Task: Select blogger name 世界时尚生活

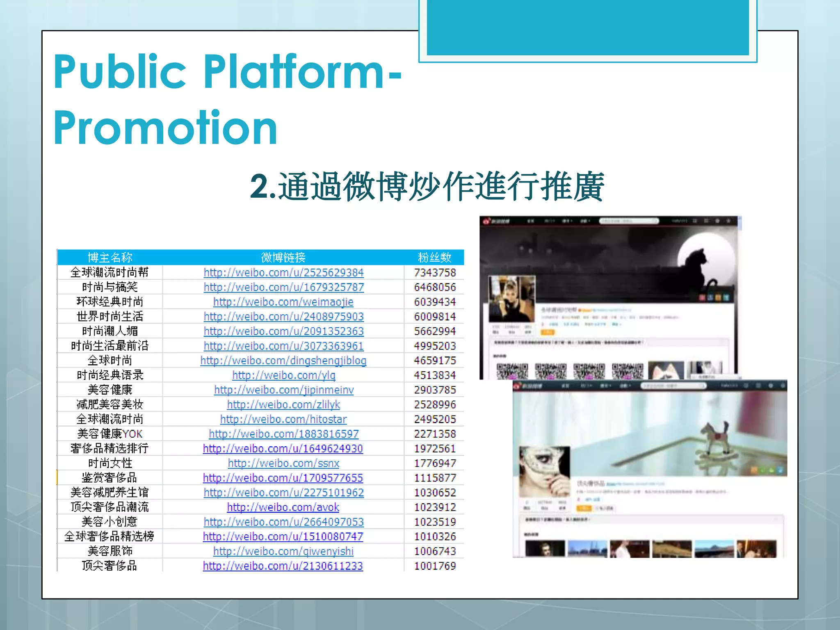Action: [x=110, y=317]
